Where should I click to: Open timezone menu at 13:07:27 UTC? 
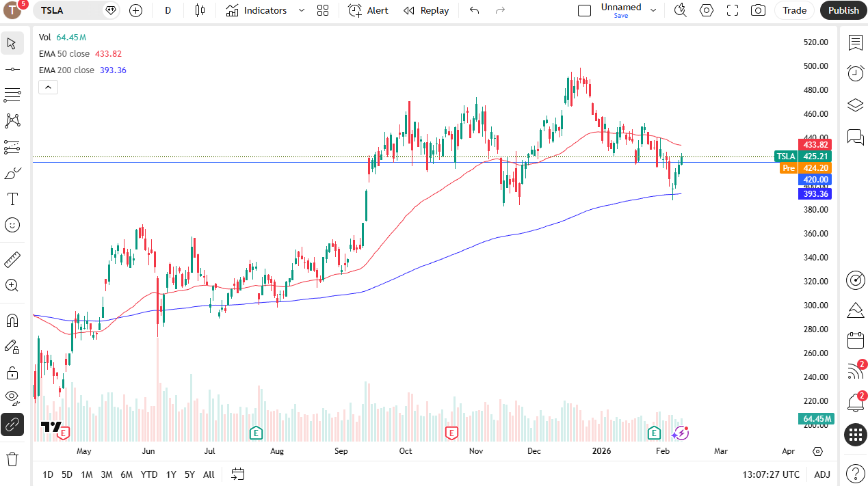(771, 474)
